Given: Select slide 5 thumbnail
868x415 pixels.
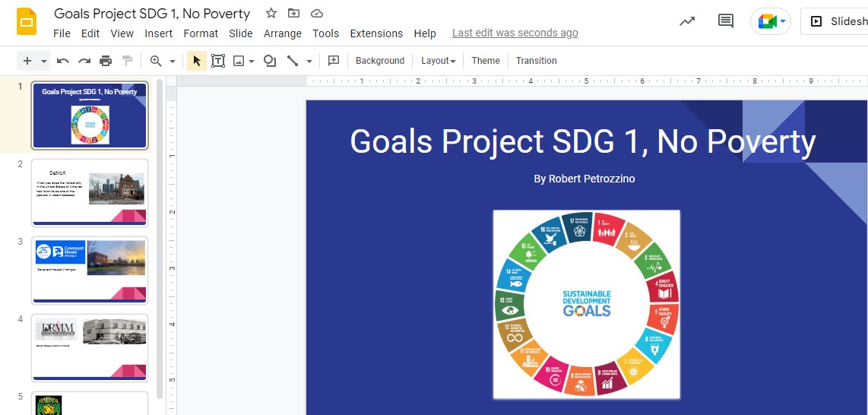Looking at the screenshot, I should [90, 404].
